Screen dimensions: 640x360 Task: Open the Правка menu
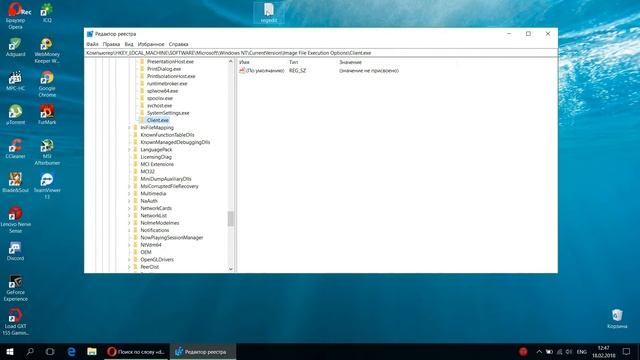(111, 44)
